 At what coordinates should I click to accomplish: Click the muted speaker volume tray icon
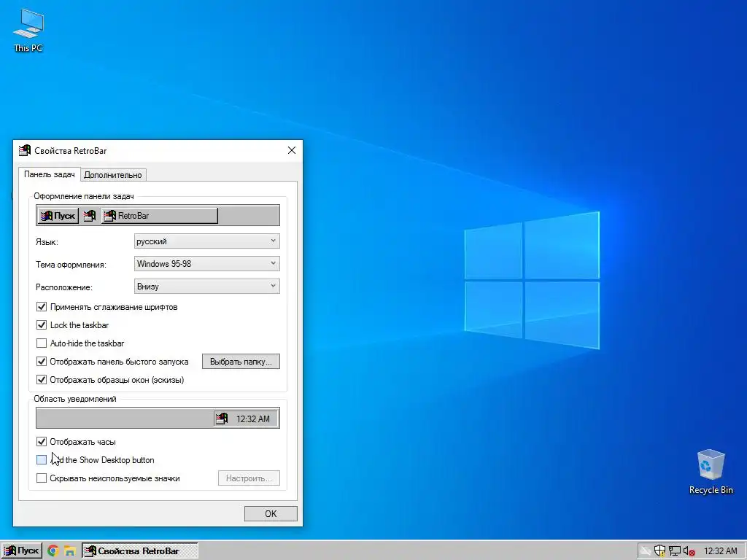click(x=689, y=551)
